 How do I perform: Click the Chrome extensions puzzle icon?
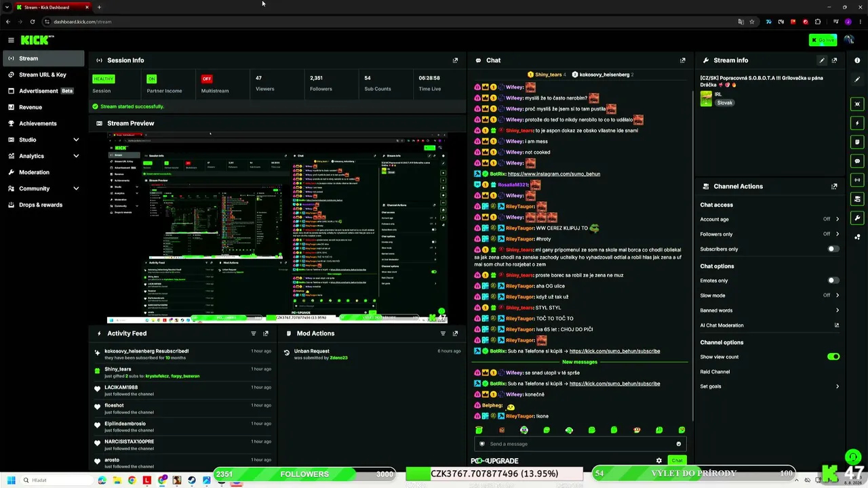point(818,22)
